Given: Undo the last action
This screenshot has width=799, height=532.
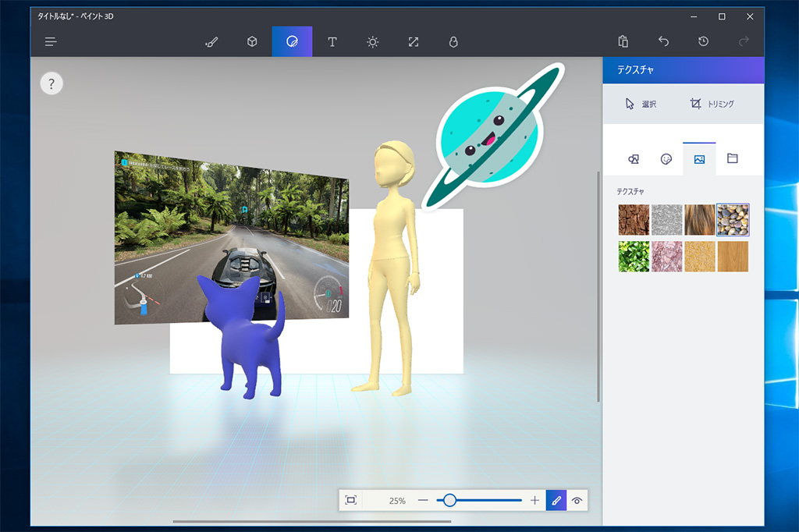Looking at the screenshot, I should [x=663, y=41].
